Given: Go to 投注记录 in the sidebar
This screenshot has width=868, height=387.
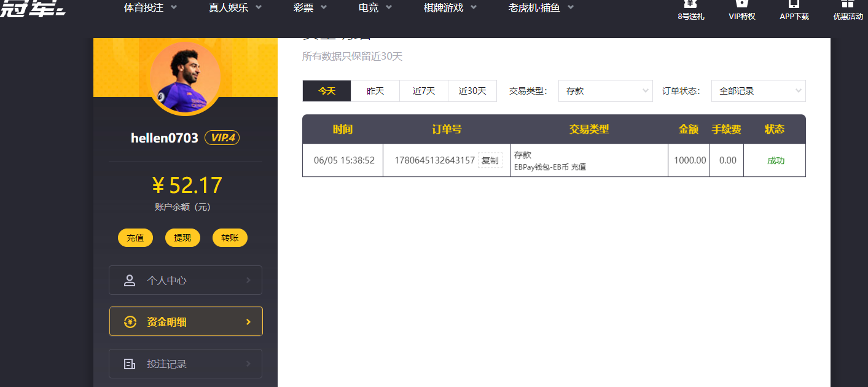Looking at the screenshot, I should [x=186, y=364].
